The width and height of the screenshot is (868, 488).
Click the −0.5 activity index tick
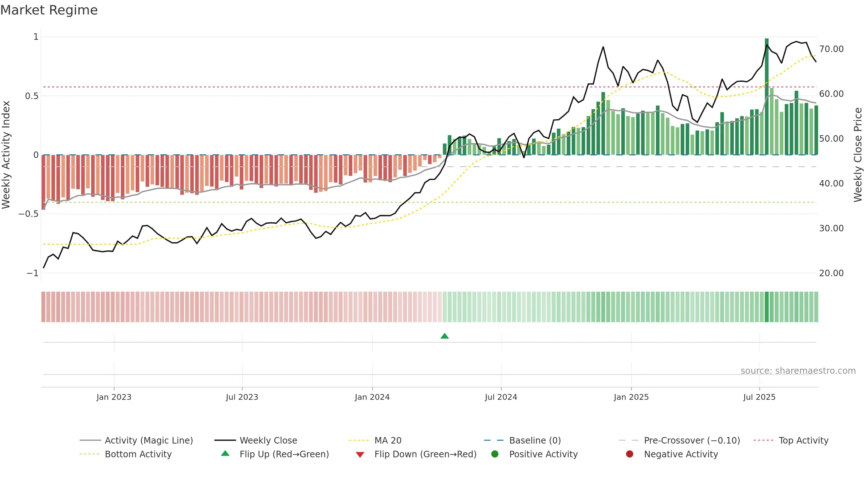pos(28,214)
